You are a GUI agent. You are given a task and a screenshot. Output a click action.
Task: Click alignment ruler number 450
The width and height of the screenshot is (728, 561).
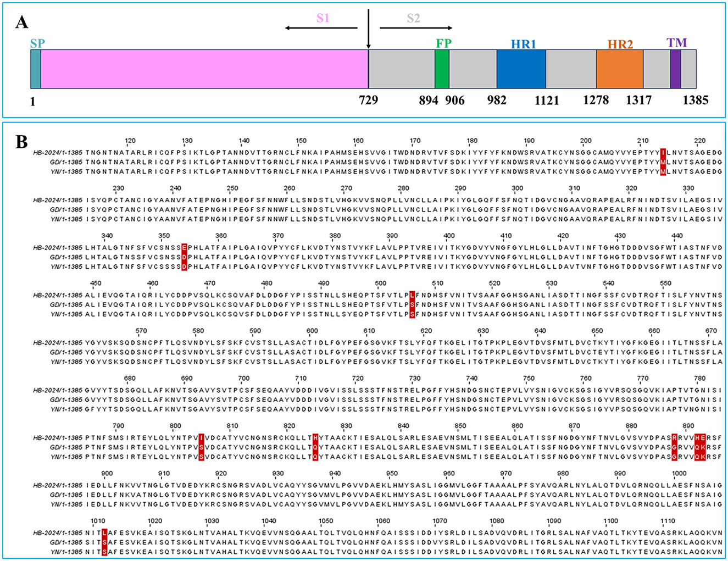click(x=96, y=284)
